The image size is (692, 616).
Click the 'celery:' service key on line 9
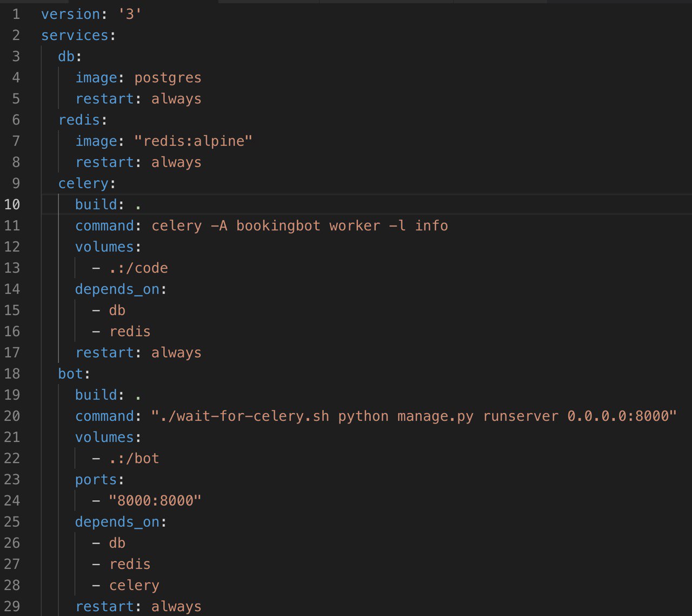coord(87,183)
